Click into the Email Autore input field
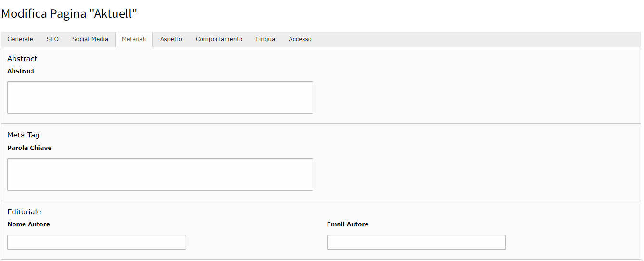 point(416,242)
